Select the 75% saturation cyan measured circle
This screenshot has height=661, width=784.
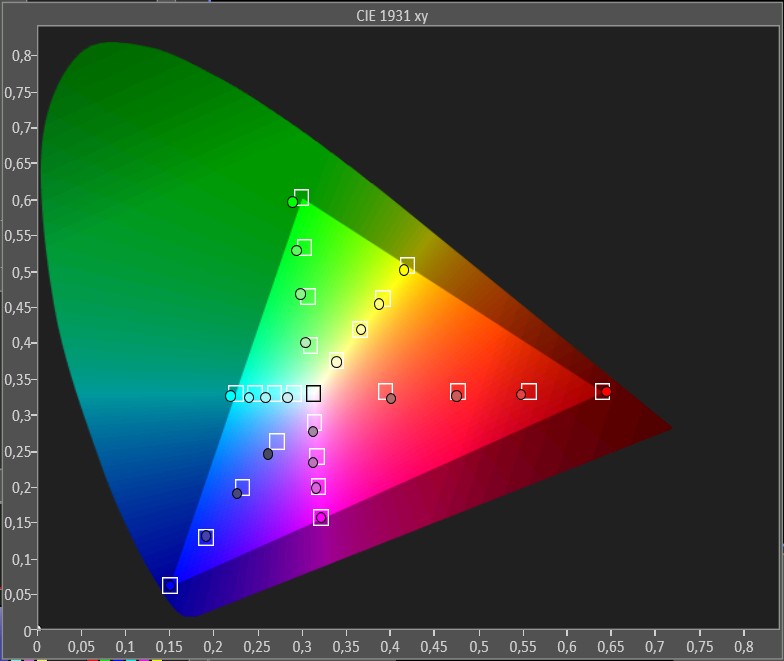coord(249,398)
